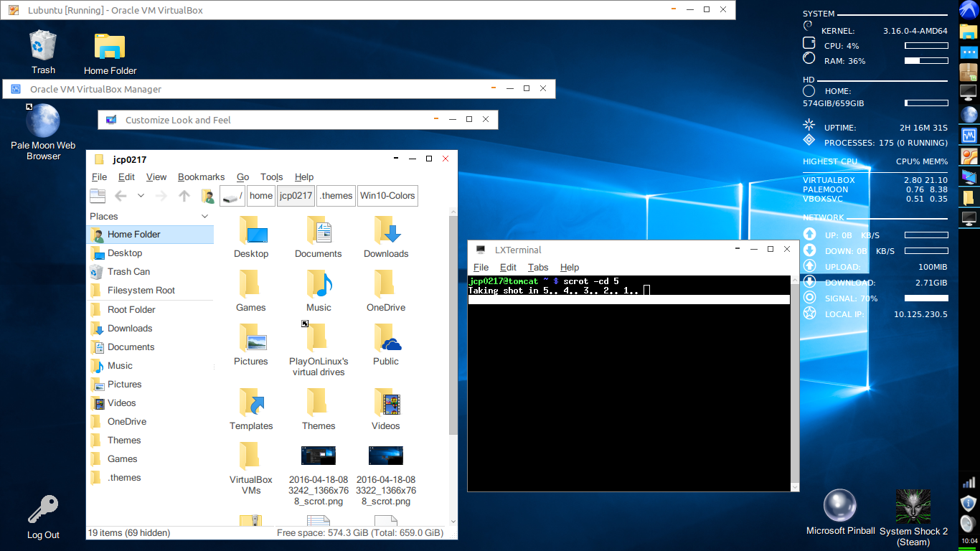
Task: Click the file manager vertical scrollbar
Action: pos(453,325)
